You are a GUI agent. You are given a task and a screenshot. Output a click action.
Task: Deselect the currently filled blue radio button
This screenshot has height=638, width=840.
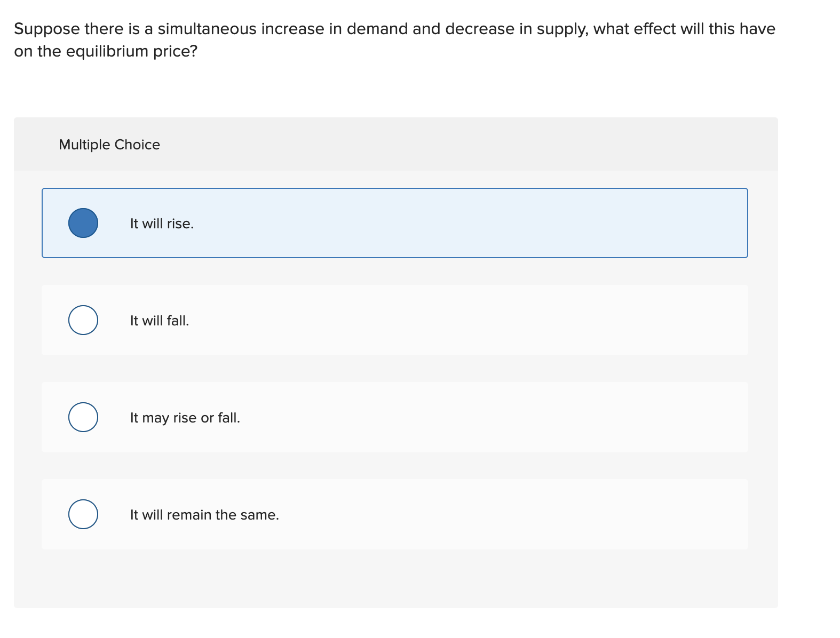click(x=83, y=223)
